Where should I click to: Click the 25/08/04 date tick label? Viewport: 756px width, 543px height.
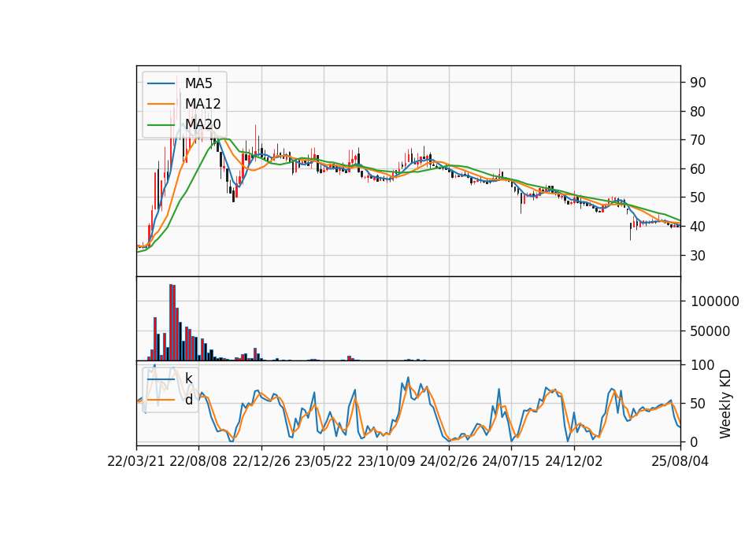point(680,462)
